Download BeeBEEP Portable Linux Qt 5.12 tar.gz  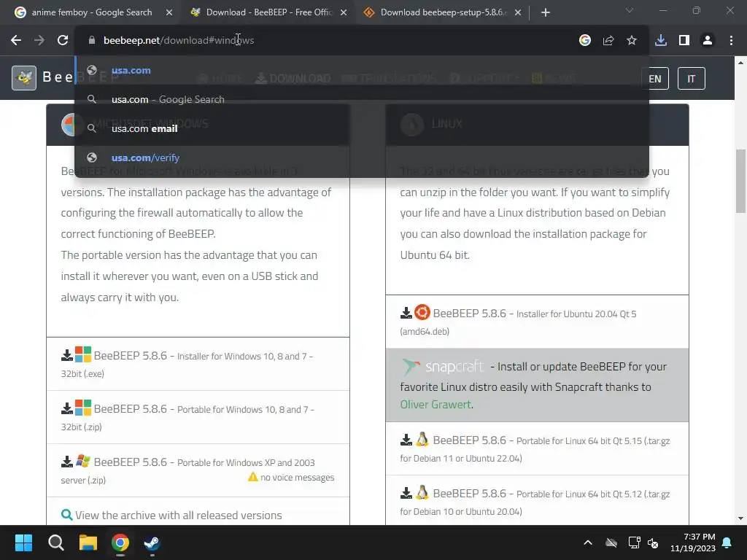[537, 502]
